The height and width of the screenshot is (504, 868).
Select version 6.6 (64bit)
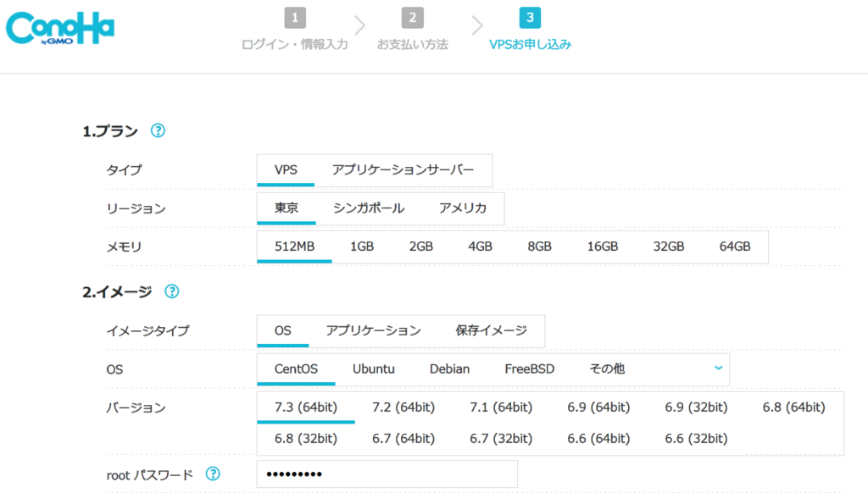[598, 439]
